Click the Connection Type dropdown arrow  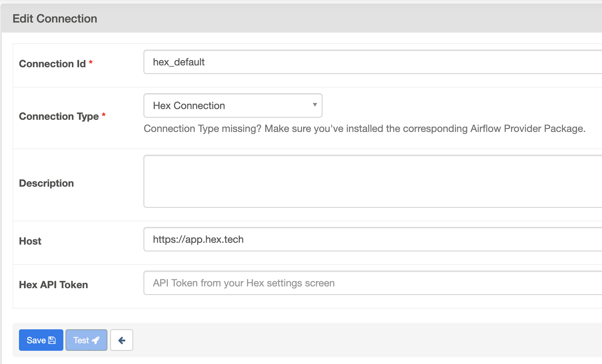click(315, 105)
